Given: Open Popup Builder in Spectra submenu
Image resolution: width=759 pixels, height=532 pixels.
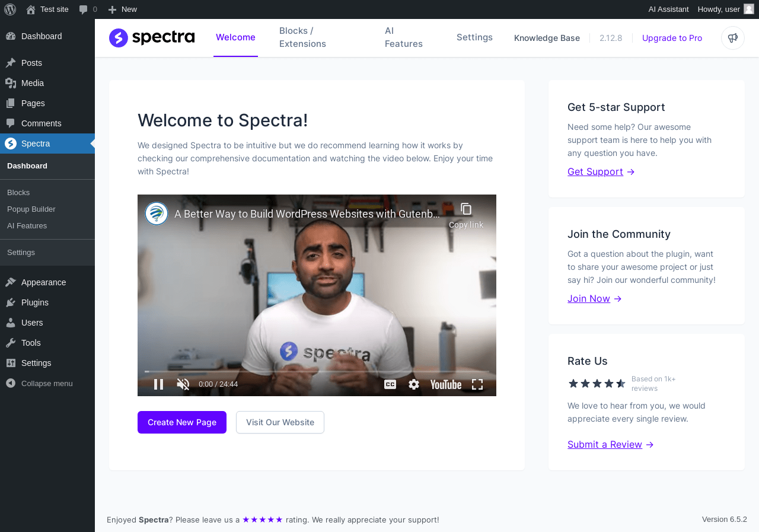Looking at the screenshot, I should [x=31, y=209].
